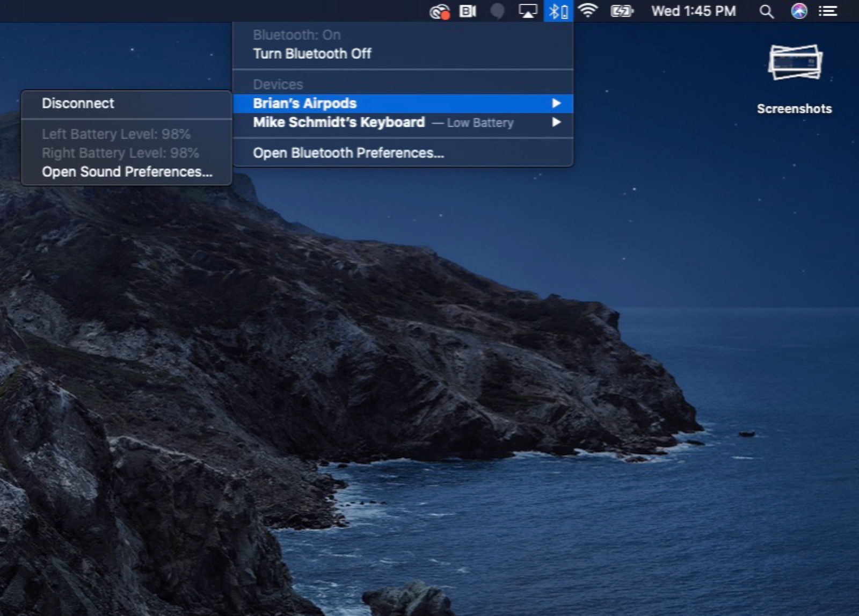Expand arrow beside Brian's Airpods

tap(556, 103)
